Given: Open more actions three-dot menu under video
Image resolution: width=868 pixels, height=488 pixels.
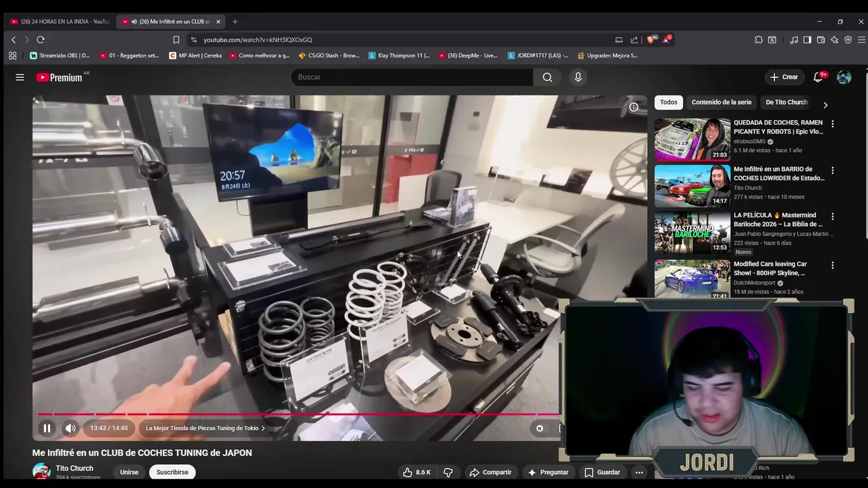Looking at the screenshot, I should pyautogui.click(x=639, y=472).
